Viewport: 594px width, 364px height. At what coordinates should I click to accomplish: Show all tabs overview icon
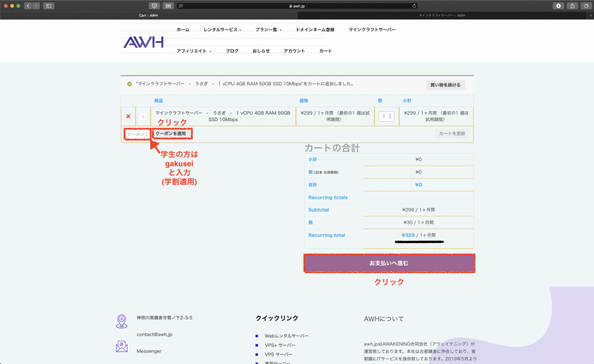[586, 6]
